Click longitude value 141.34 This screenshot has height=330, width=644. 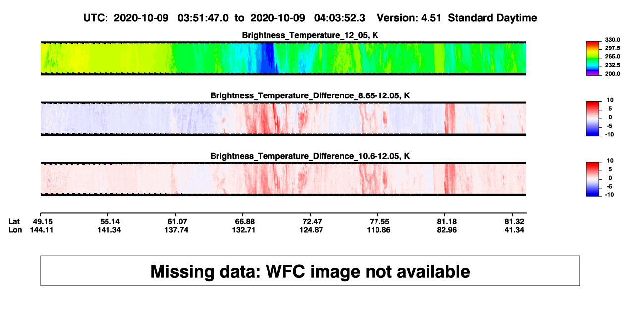(x=109, y=230)
